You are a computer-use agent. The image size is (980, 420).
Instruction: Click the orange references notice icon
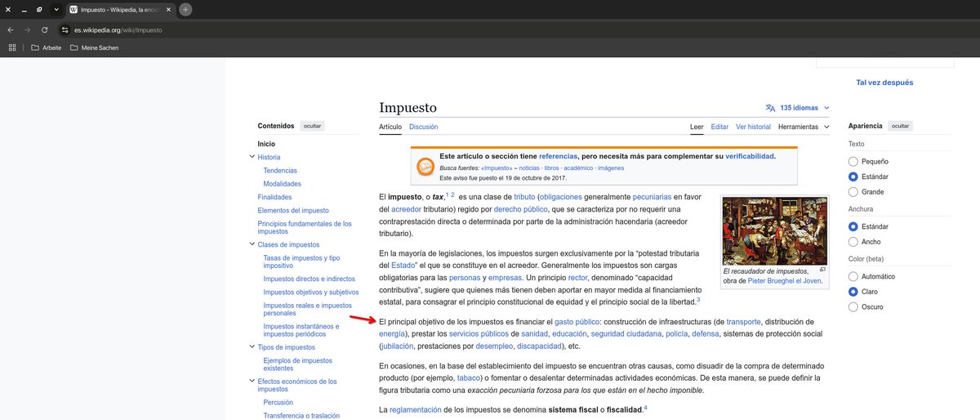(x=425, y=167)
